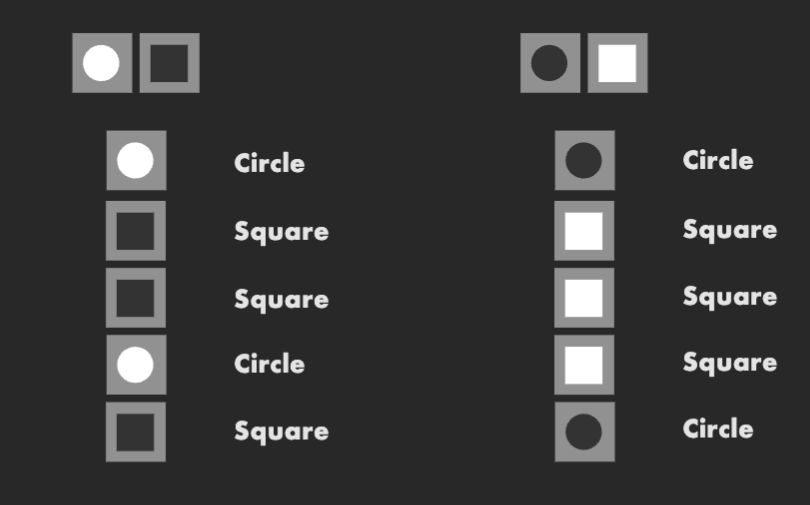
Task: Select the second white circle icon in the left list
Action: coord(136,365)
